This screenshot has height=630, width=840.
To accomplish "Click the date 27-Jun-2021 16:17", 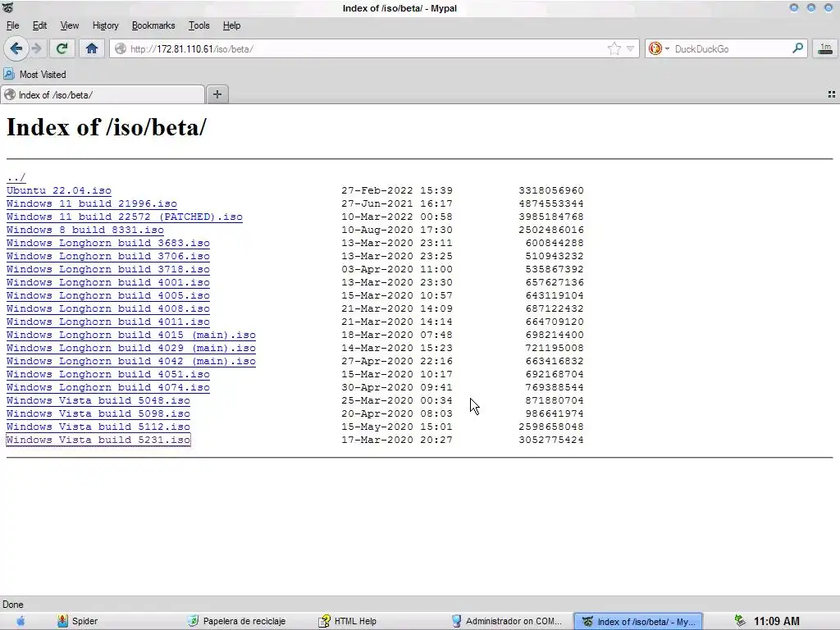I will pos(397,203).
